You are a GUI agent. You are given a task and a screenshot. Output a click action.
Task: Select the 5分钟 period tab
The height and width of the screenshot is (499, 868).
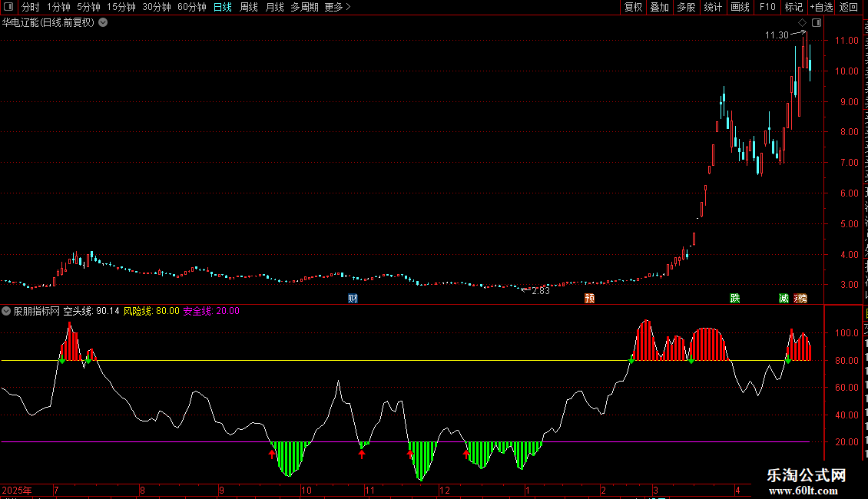88,7
